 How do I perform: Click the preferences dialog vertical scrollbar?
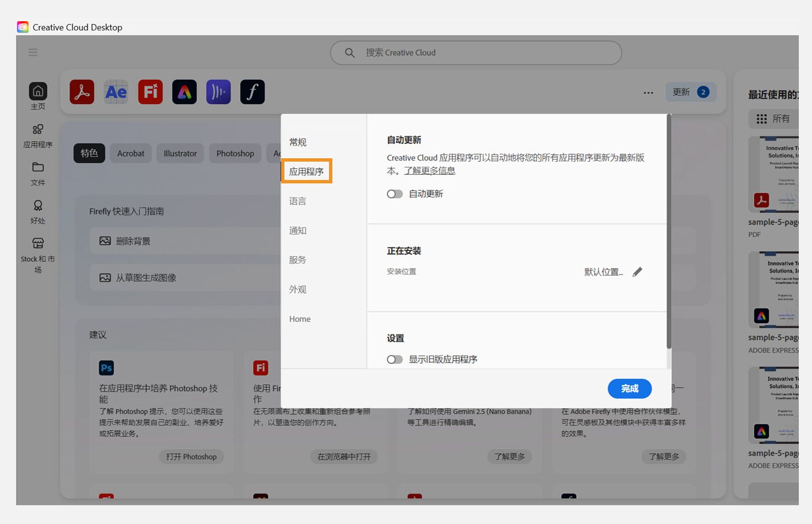669,232
